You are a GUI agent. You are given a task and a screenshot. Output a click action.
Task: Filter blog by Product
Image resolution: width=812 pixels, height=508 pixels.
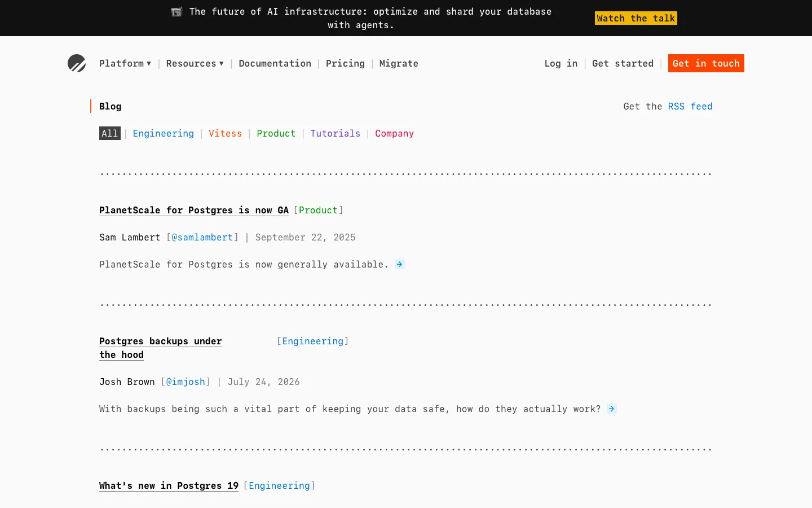coord(276,133)
